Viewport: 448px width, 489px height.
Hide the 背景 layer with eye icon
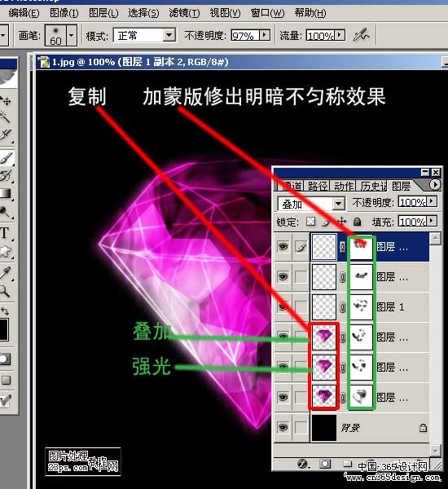click(283, 427)
